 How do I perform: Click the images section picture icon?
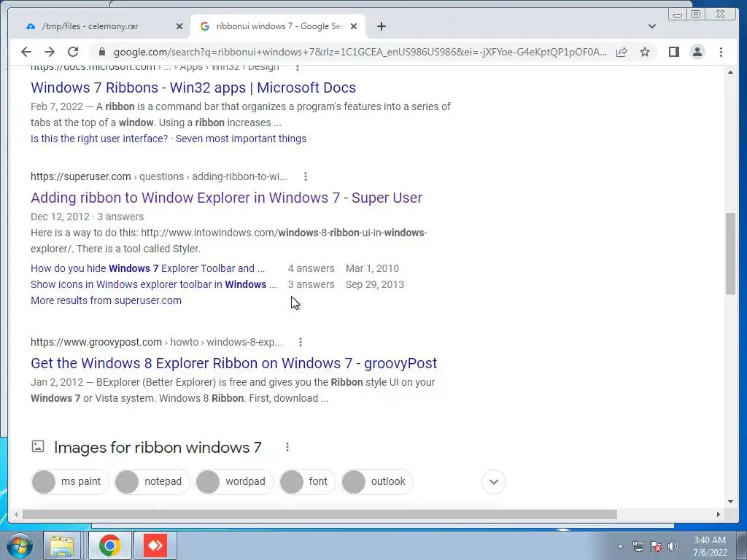pyautogui.click(x=38, y=447)
